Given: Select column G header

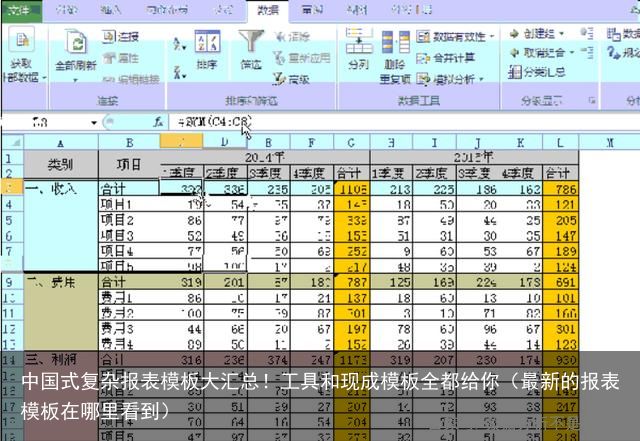Looking at the screenshot, I should [351, 142].
